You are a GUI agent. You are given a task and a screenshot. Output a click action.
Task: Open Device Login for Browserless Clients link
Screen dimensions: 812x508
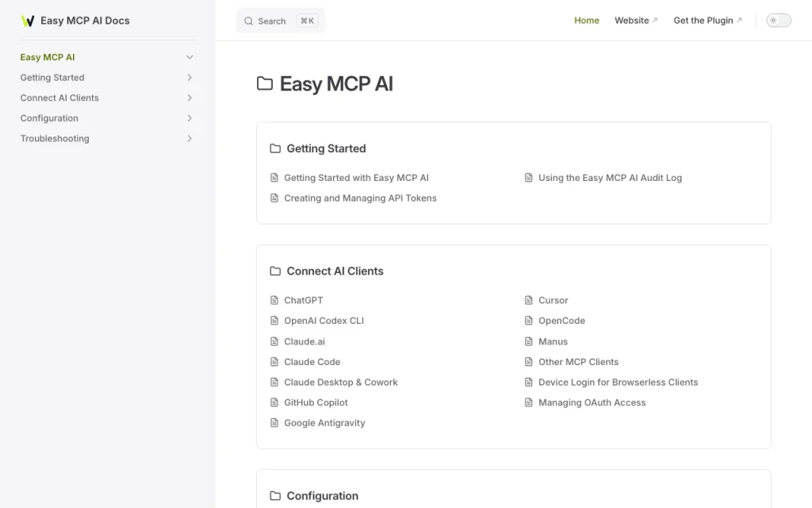(x=619, y=382)
